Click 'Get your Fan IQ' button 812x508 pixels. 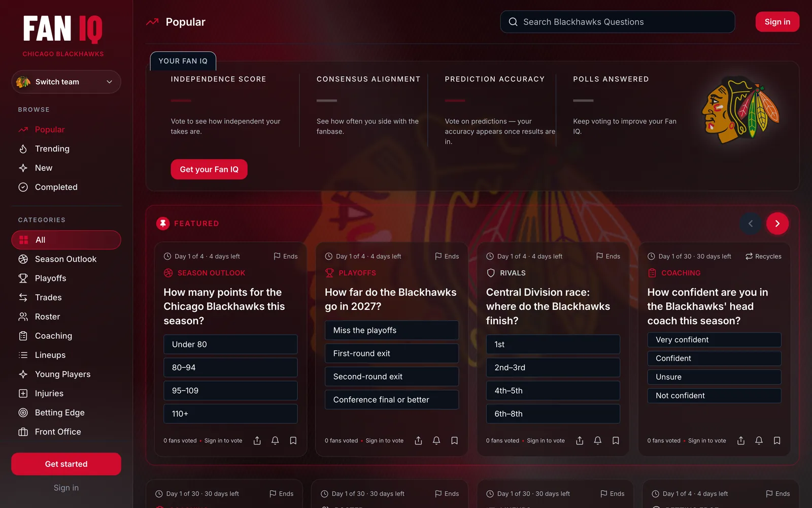point(209,169)
